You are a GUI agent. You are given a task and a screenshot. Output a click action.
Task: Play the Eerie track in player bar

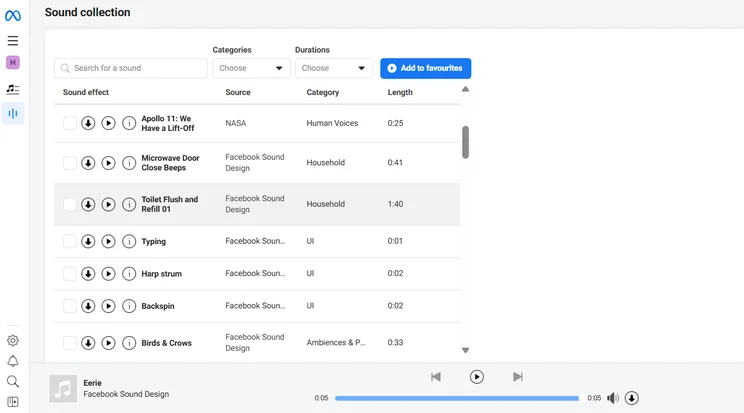click(x=477, y=377)
